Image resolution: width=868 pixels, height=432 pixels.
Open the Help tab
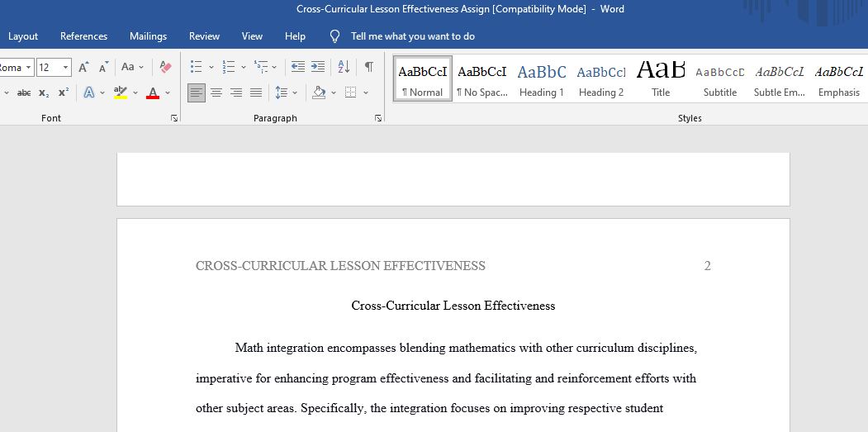[x=295, y=36]
